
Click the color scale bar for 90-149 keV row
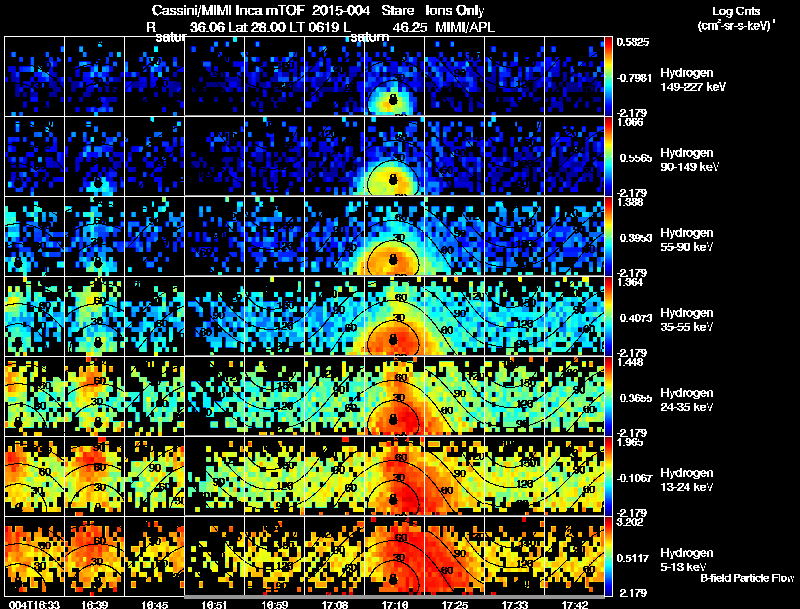608,157
